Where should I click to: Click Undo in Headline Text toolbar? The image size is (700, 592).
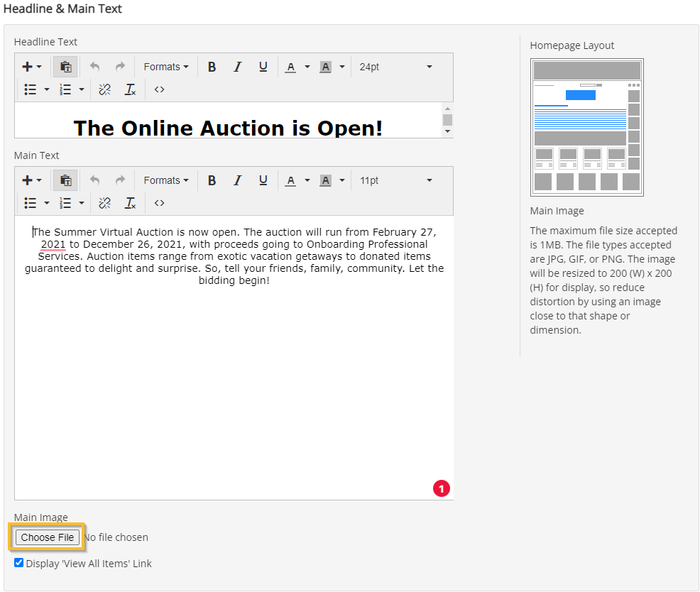[x=94, y=67]
